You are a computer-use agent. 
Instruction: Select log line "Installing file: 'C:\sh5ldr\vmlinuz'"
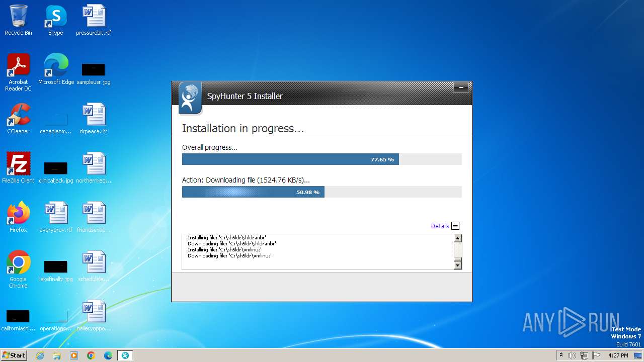click(224, 249)
